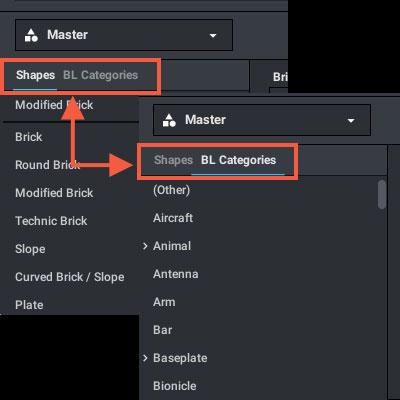This screenshot has height=400, width=400.
Task: Click the shapes icon in upper Master dropdown
Action: 31,35
